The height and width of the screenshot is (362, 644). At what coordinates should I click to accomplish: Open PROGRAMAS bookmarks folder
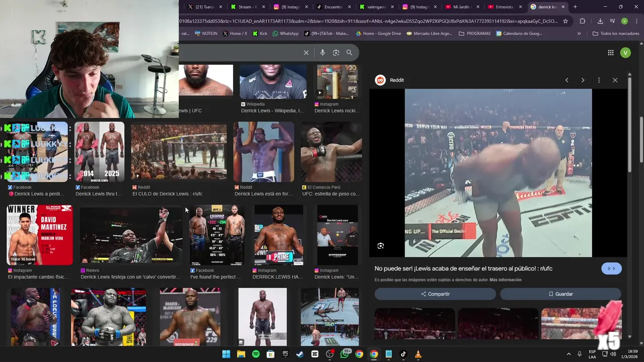pos(474,34)
